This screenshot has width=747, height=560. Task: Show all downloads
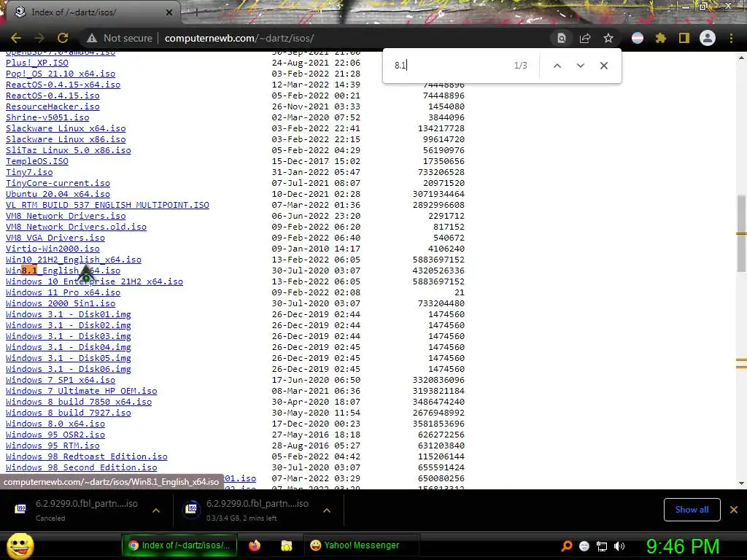(692, 510)
